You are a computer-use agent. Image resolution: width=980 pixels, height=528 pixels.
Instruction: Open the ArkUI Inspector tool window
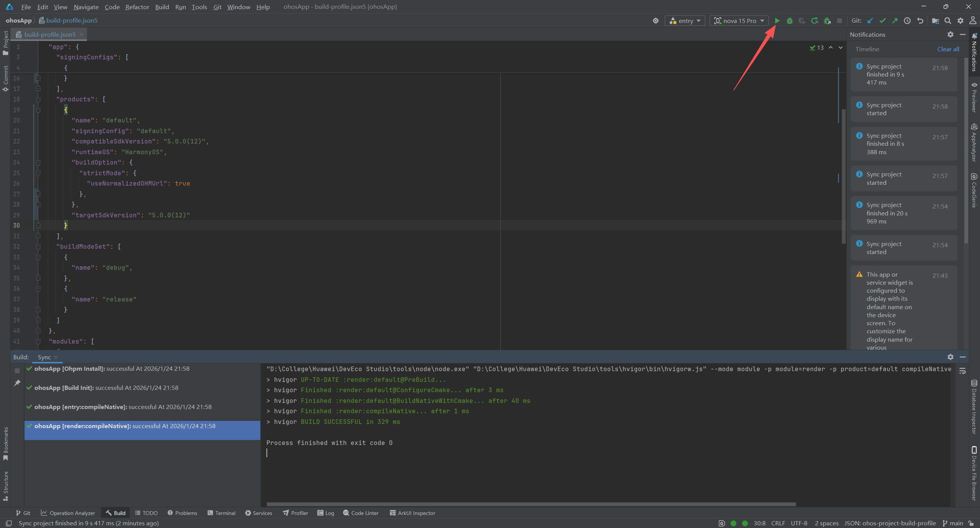click(x=412, y=513)
